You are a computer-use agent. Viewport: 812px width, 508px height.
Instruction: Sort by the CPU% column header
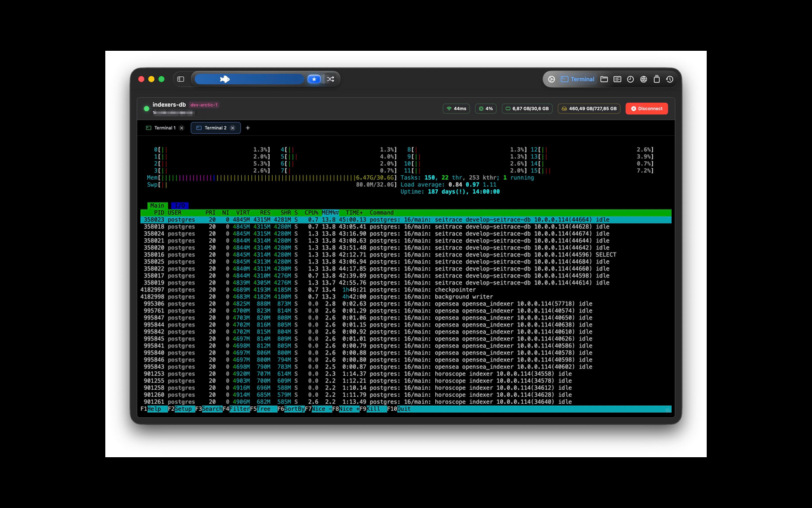(311, 213)
